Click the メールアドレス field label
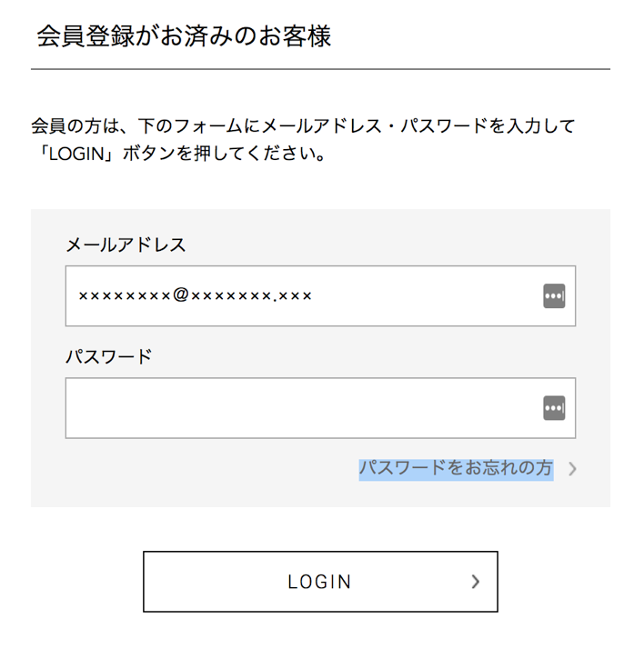644x659 pixels. click(x=126, y=245)
